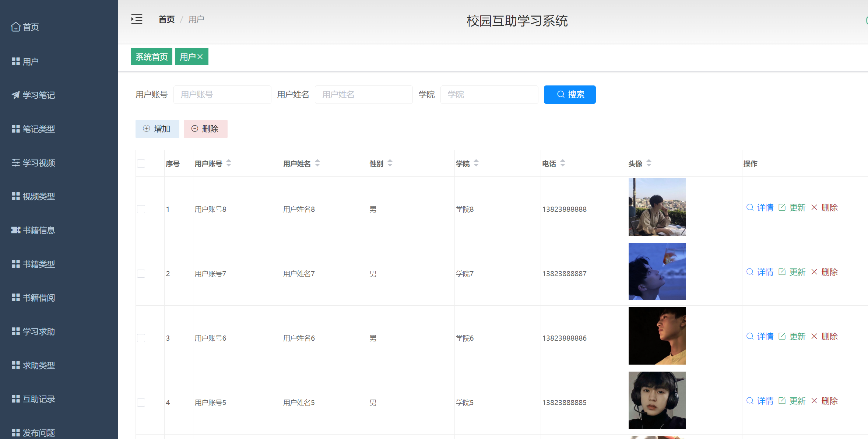The image size is (868, 439).
Task: Close the 用户 tab
Action: 201,56
